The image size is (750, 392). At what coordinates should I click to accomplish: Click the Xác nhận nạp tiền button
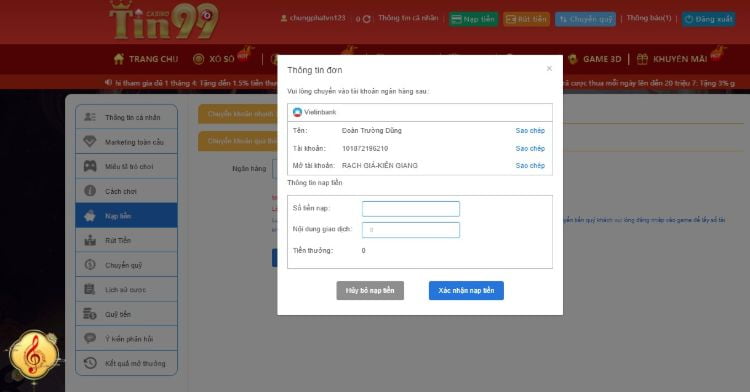(x=466, y=290)
